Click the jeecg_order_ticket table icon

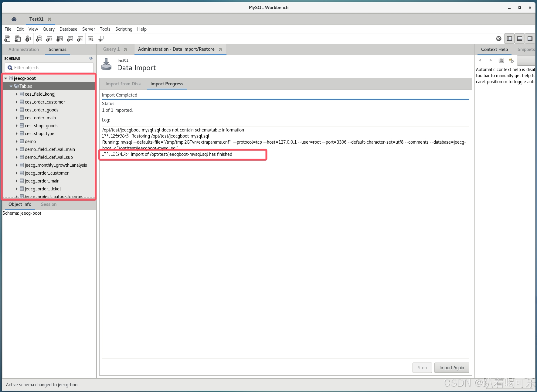point(22,189)
